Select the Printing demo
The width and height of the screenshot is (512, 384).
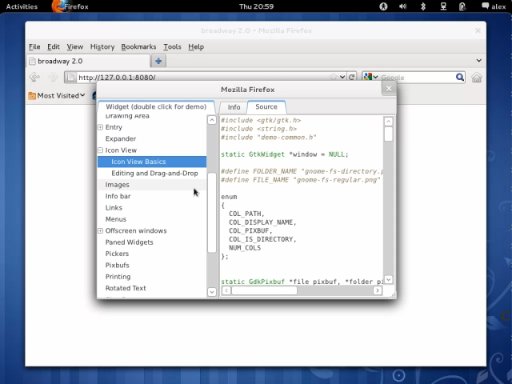(x=152, y=277)
